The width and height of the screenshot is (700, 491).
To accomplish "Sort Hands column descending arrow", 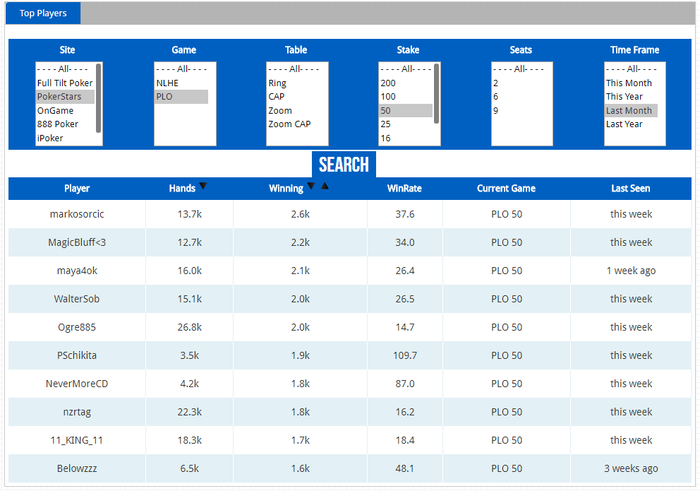I will (203, 186).
